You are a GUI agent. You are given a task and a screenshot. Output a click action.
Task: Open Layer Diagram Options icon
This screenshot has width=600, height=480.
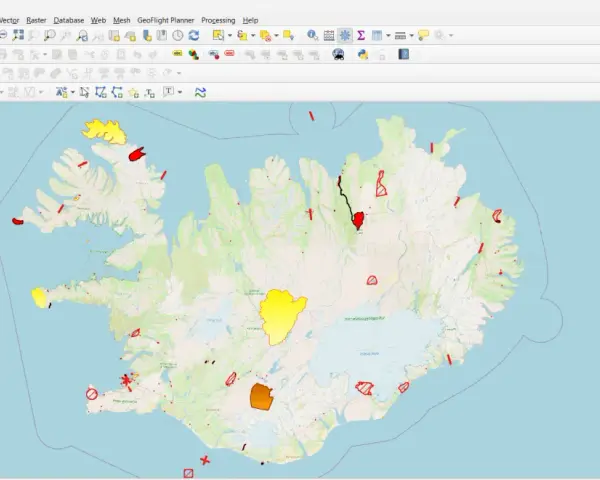(x=194, y=55)
